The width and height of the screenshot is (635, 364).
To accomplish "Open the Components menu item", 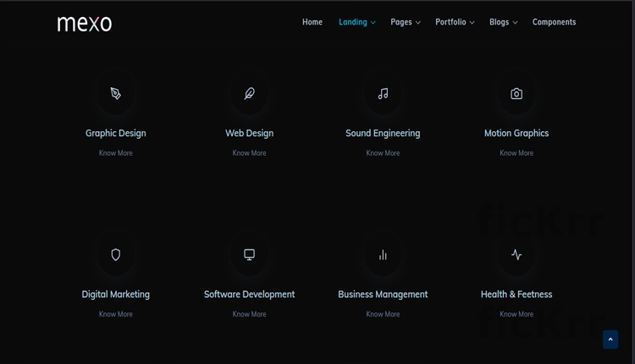I will (x=554, y=22).
